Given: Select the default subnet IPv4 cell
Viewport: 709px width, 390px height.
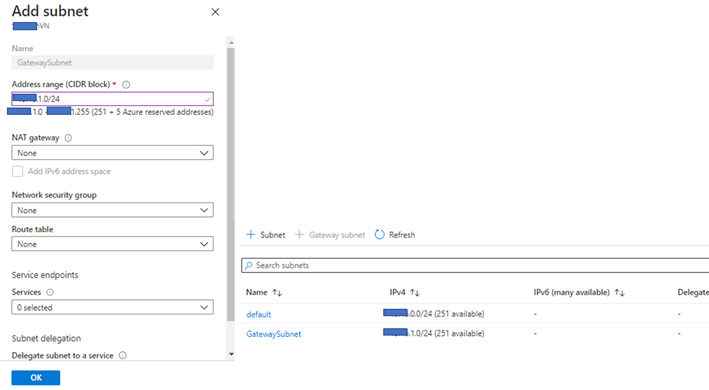Looking at the screenshot, I should pyautogui.click(x=434, y=314).
